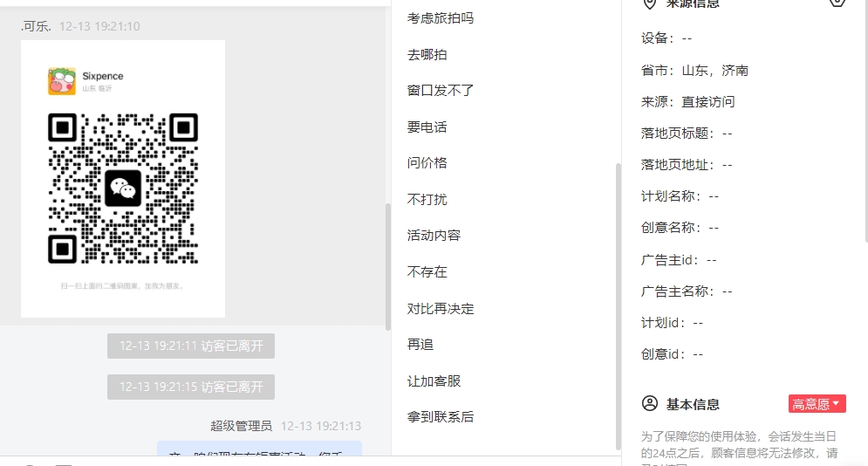Click the sender name .可乐.
868x466 pixels.
point(36,26)
